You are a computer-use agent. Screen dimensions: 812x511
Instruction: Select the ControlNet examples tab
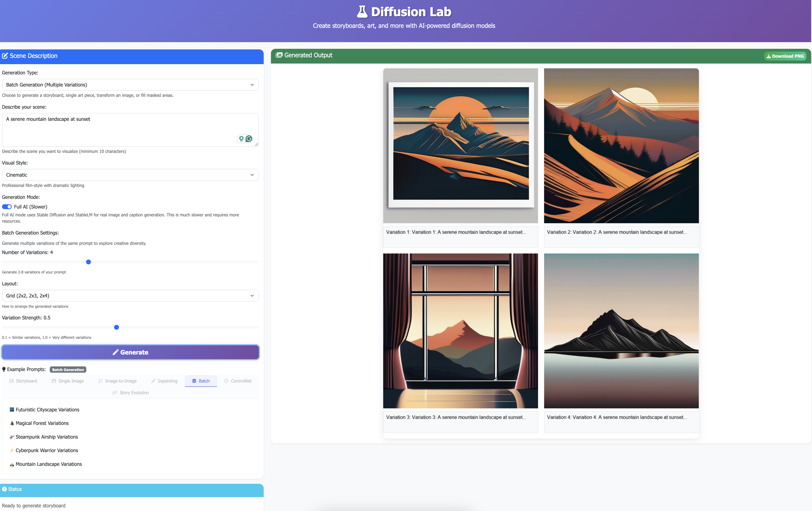click(238, 381)
